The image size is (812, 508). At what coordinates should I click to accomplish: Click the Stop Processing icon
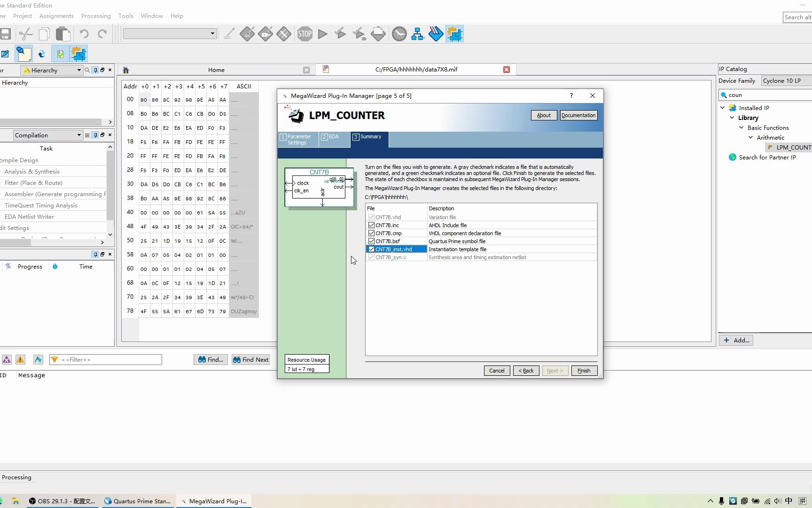pos(305,34)
